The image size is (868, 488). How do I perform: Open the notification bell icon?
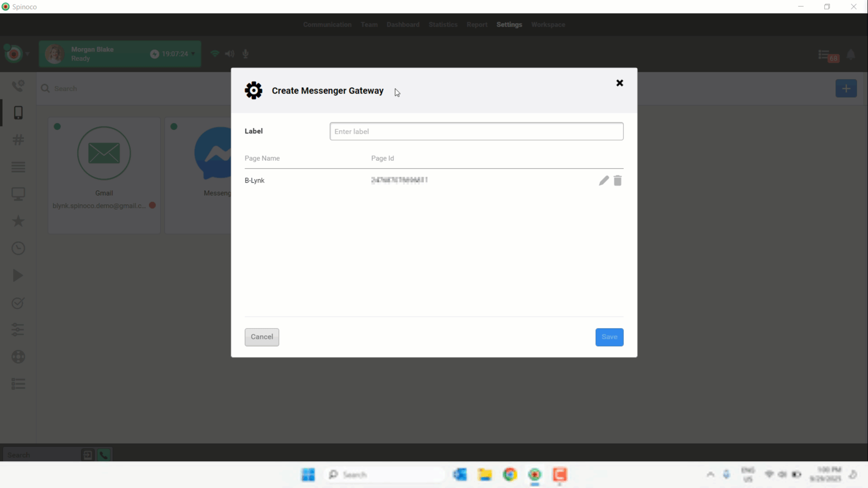point(851,55)
